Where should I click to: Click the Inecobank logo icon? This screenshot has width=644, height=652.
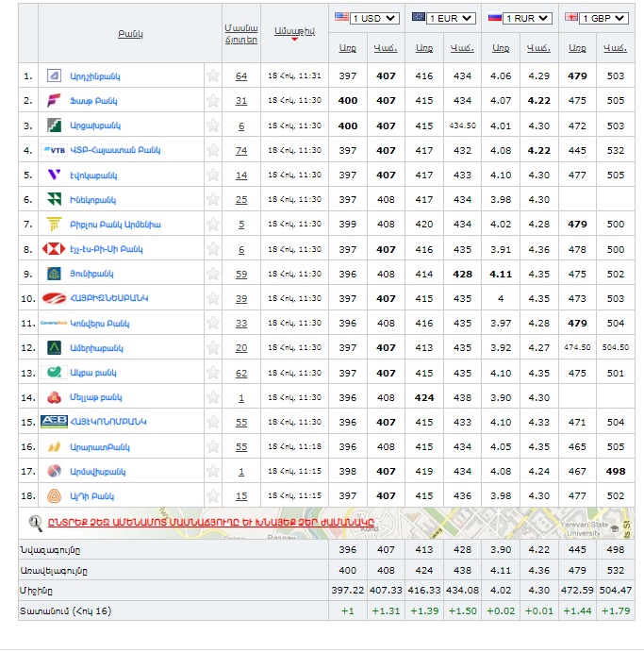click(54, 199)
